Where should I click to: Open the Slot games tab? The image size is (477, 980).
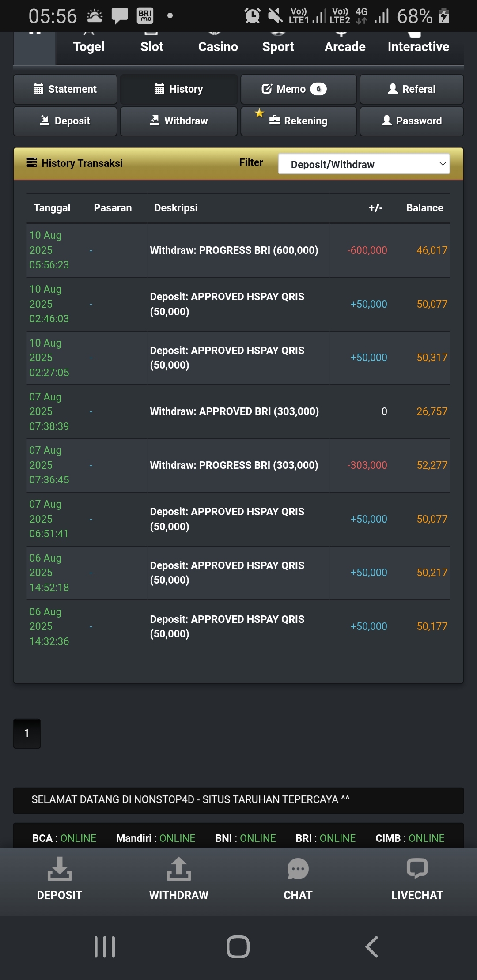(152, 47)
